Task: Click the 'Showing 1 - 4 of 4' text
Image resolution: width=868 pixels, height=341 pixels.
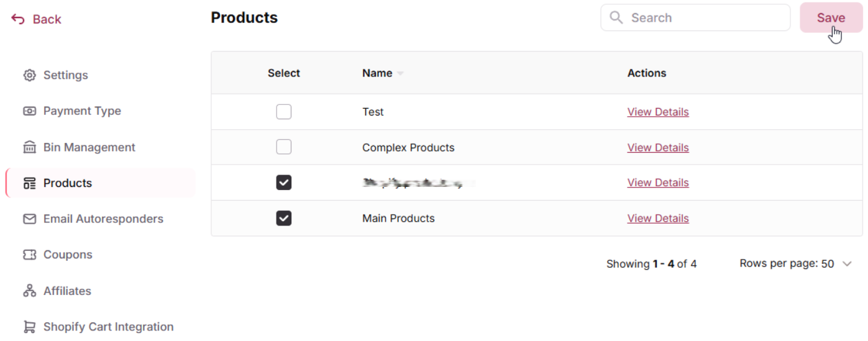Action: [x=651, y=264]
